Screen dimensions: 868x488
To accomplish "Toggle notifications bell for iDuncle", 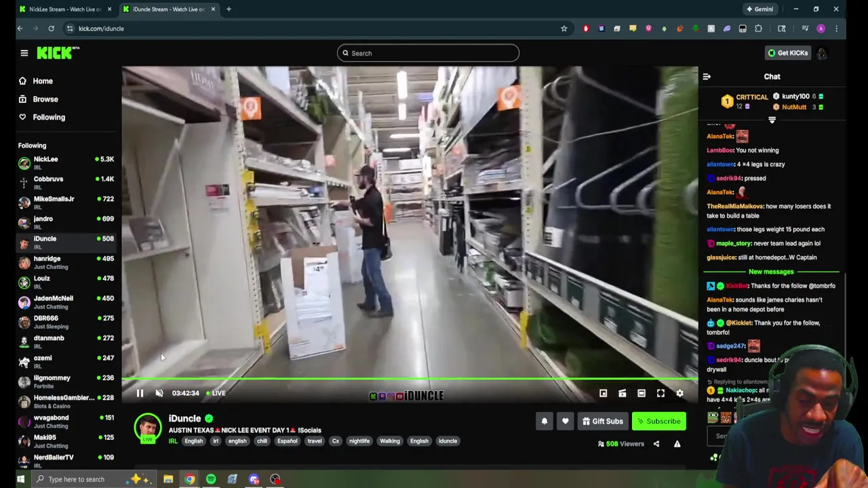I will click(x=544, y=422).
